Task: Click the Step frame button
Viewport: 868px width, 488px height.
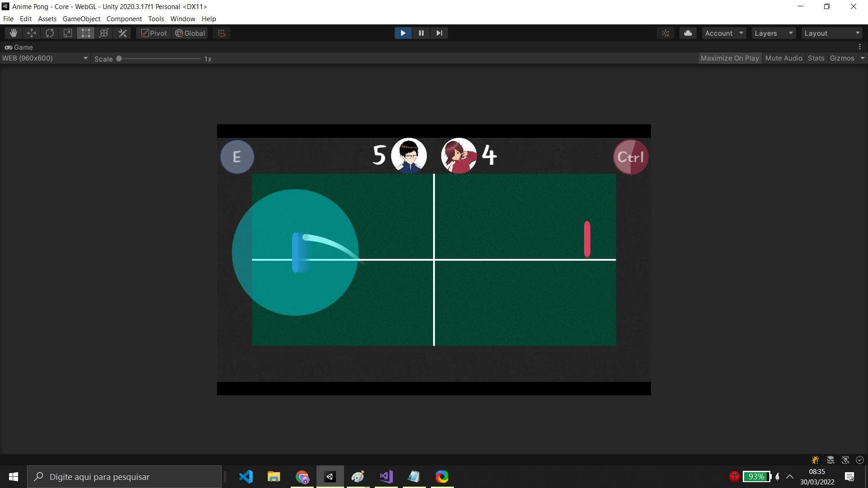Action: [439, 33]
